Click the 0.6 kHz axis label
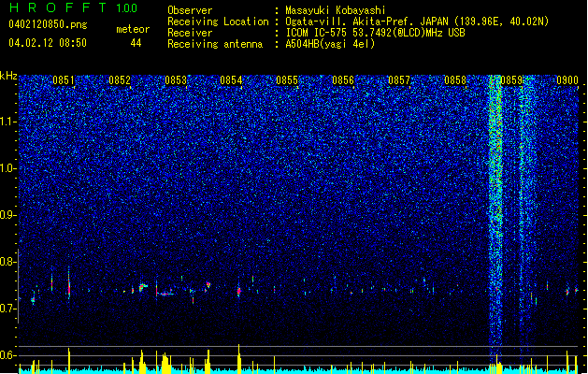Viewport: 588px width, 374px height. click(7, 355)
